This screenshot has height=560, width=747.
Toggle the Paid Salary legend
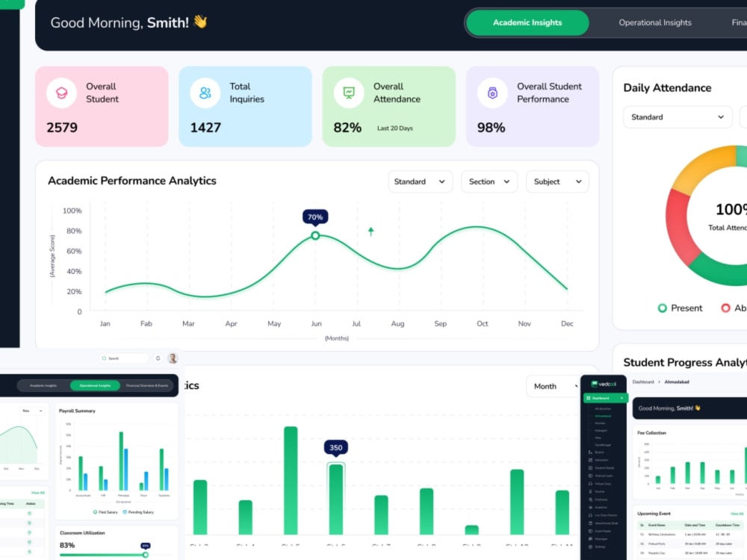105,512
